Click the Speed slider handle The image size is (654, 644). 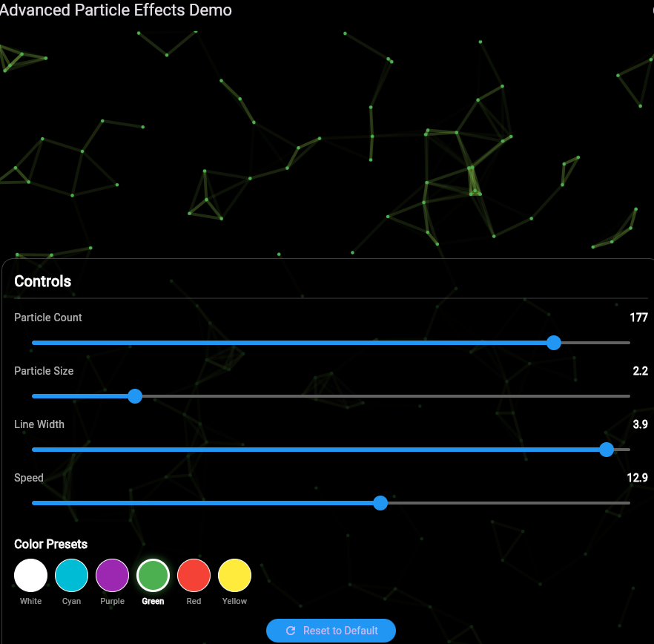tap(380, 503)
